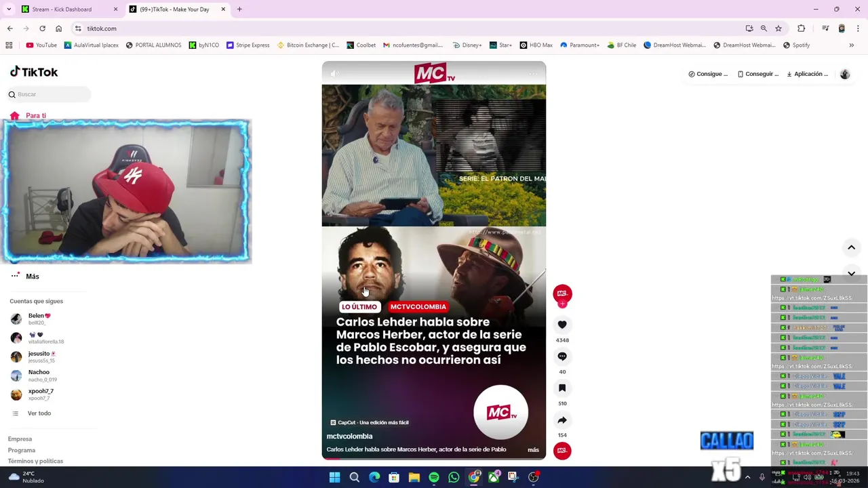Click the TikTok logo
Image resolution: width=868 pixels, height=488 pixels.
coord(34,72)
